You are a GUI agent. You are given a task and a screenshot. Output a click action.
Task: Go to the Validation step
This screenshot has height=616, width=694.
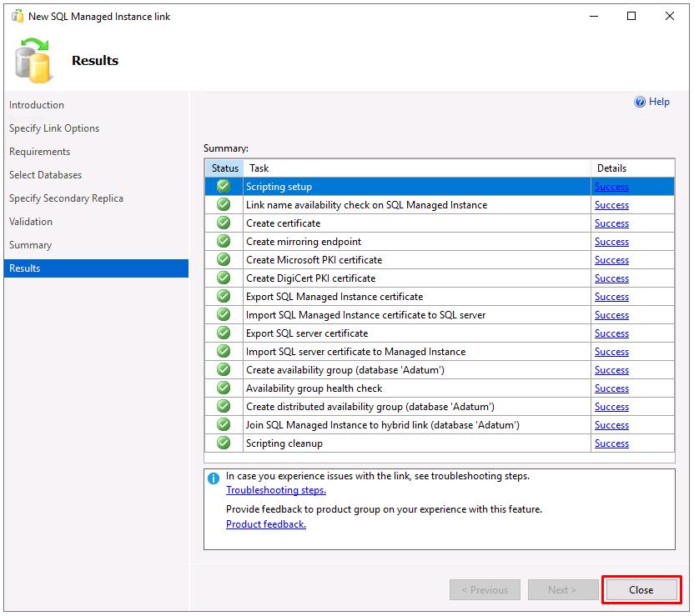click(x=31, y=222)
